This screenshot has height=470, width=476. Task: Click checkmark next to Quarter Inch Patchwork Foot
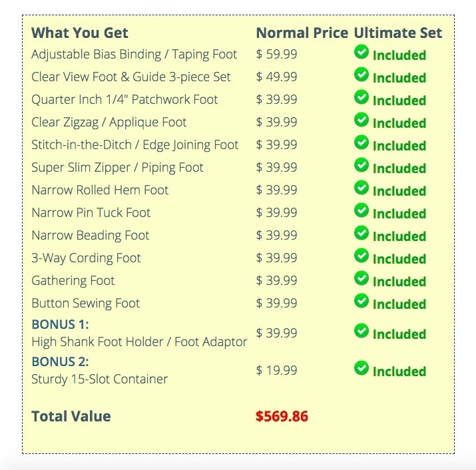point(361,97)
